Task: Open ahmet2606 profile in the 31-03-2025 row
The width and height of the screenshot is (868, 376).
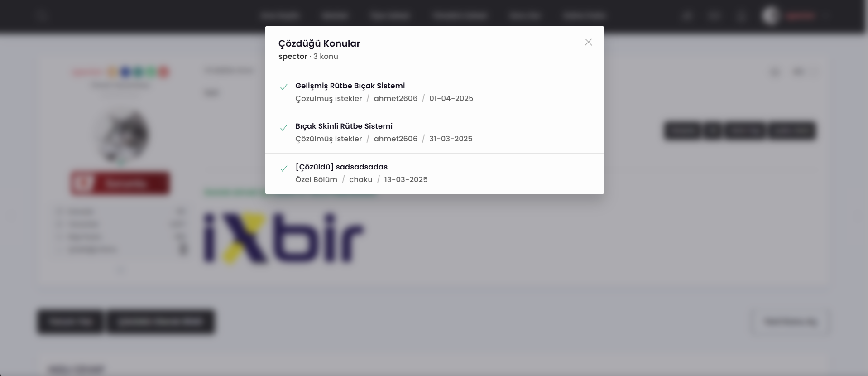Action: click(396, 139)
